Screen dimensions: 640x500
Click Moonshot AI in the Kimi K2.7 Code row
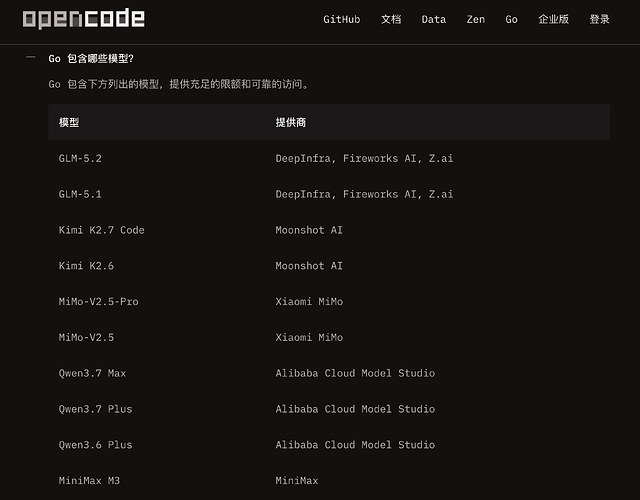click(x=309, y=230)
